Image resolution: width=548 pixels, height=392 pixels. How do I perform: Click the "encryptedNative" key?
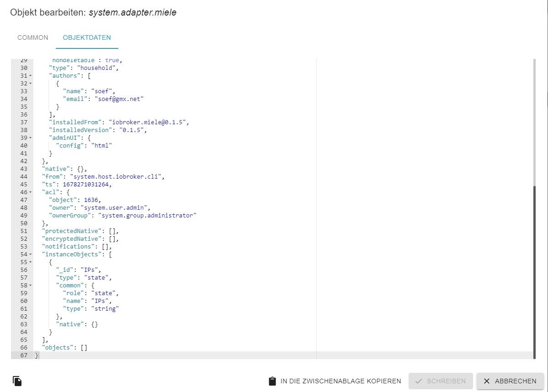pos(72,238)
